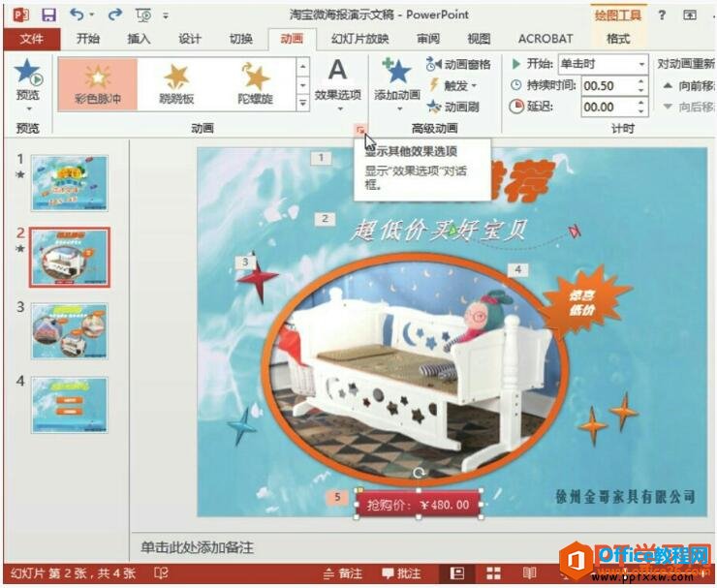Expand the 预览 dropdown arrow
Image resolution: width=717 pixels, height=588 pixels.
[x=29, y=108]
